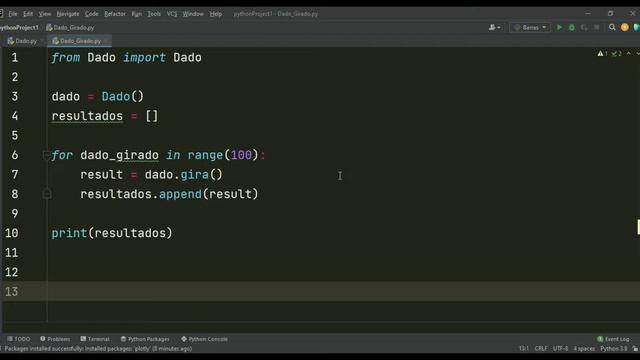
Task: Open the Navigate menu
Action: [68, 14]
